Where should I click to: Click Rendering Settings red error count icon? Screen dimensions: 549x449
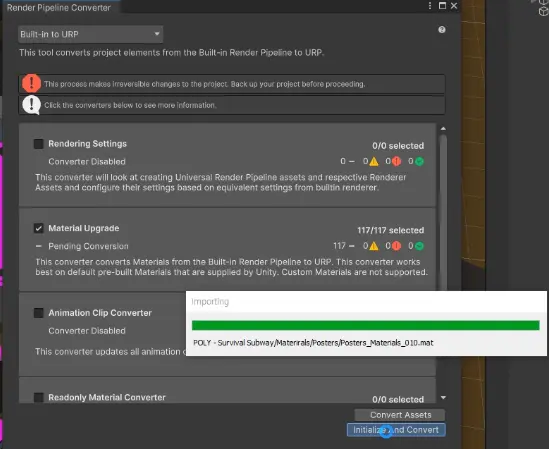(397, 161)
